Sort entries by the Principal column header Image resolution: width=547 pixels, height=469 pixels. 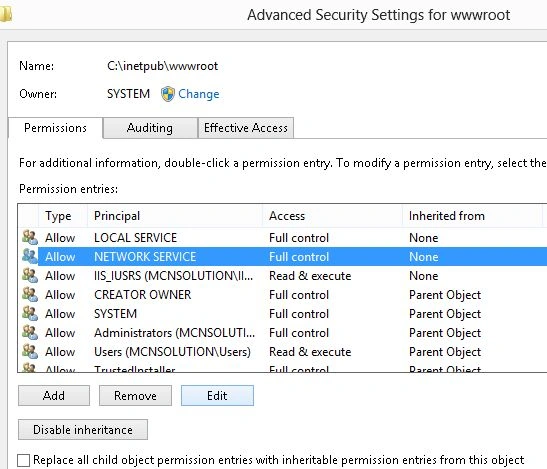[174, 216]
